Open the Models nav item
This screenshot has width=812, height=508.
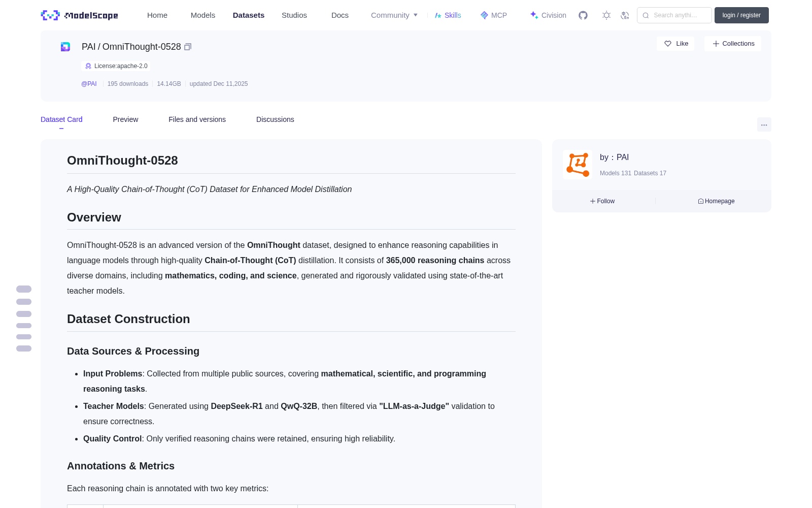(203, 15)
